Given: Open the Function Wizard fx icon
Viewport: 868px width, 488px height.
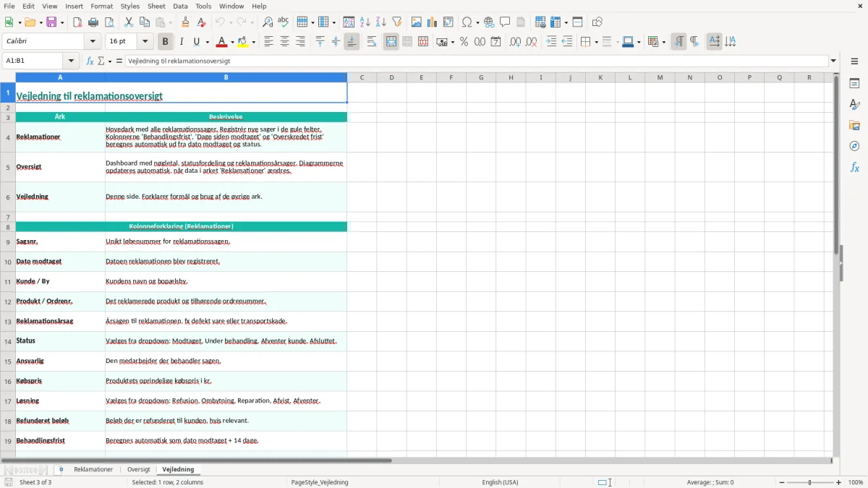Looking at the screenshot, I should [90, 61].
